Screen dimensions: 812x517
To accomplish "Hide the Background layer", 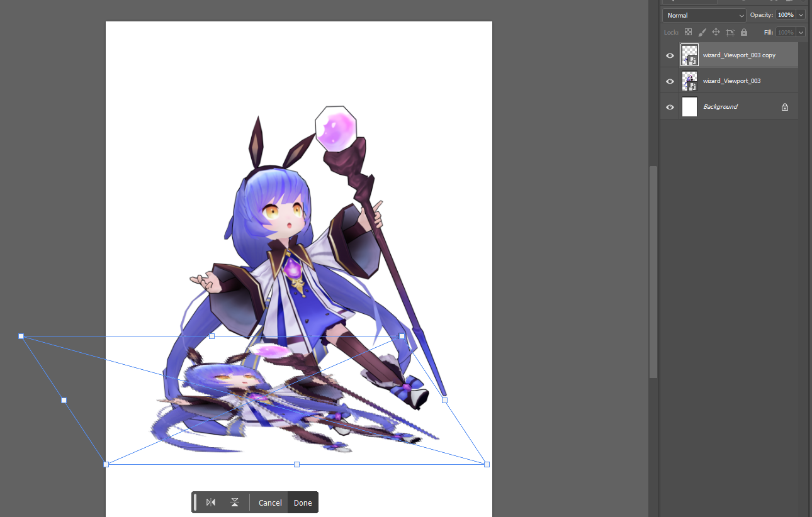I will tap(670, 107).
